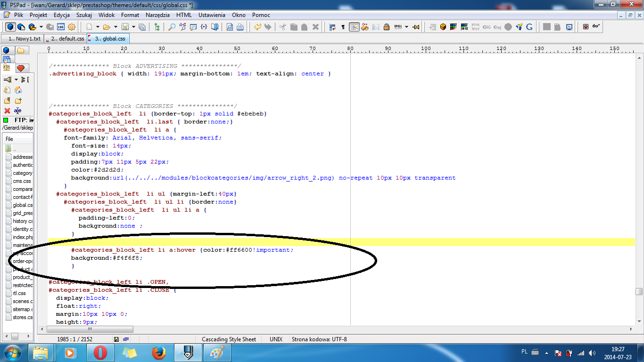The width and height of the screenshot is (644, 362).
Task: Open program settings via the gear icon
Action: click(72, 27)
